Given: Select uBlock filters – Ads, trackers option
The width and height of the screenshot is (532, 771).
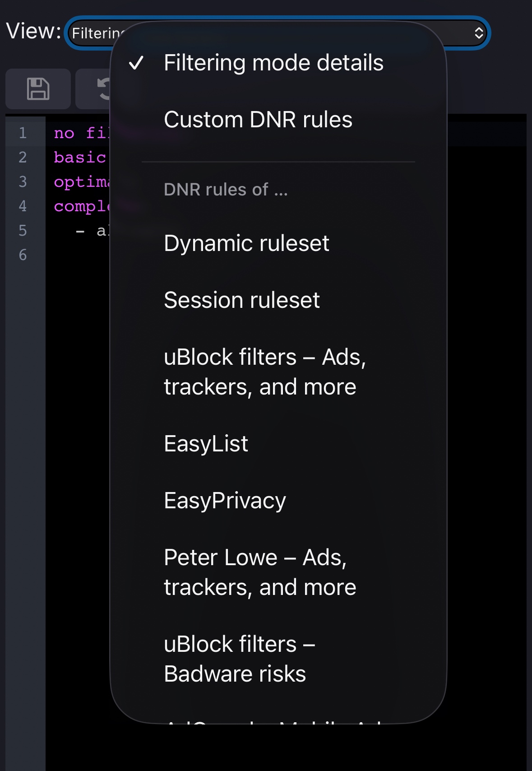Looking at the screenshot, I should pos(265,372).
